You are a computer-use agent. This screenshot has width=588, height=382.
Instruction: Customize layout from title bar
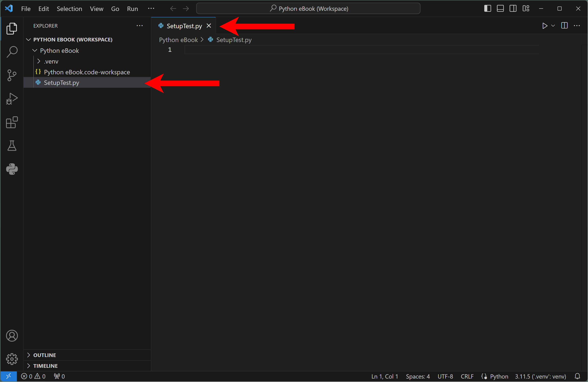pos(526,9)
